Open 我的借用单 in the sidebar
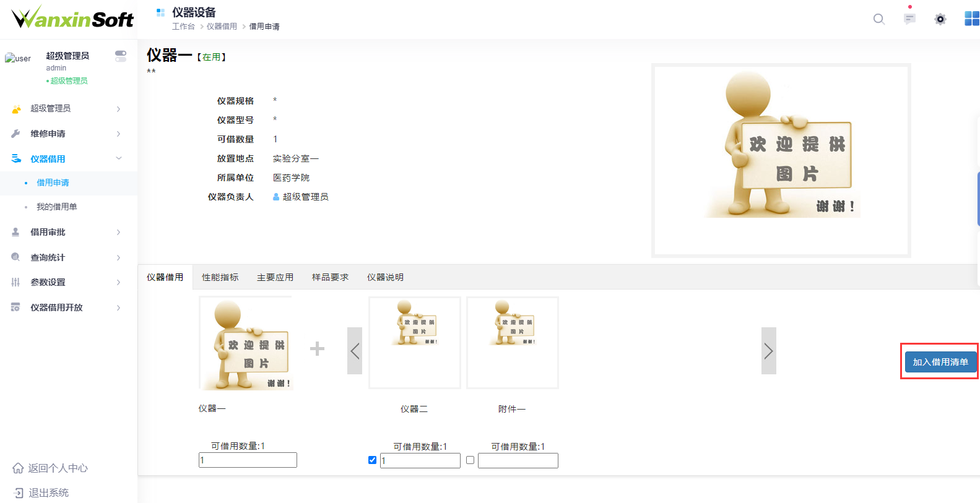Image resolution: width=980 pixels, height=503 pixels. tap(57, 207)
